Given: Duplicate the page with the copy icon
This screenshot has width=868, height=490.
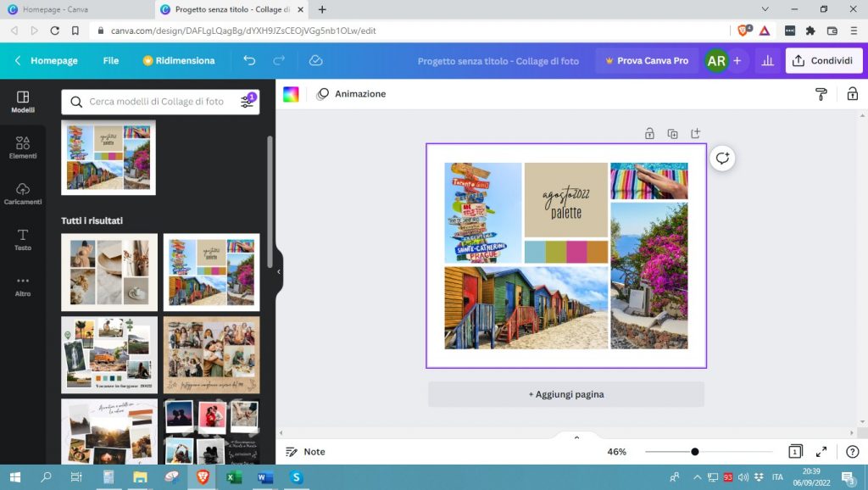Looking at the screenshot, I should [x=672, y=134].
